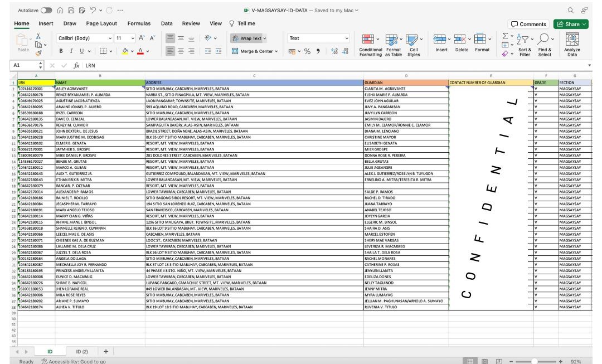Toggle Bold formatting
Screen dimensions: 602x364
(x=61, y=51)
